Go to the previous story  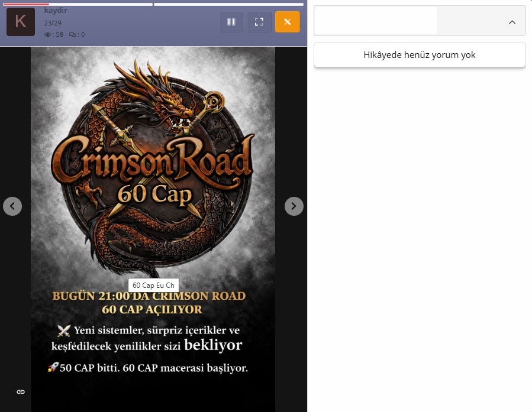[x=12, y=206]
